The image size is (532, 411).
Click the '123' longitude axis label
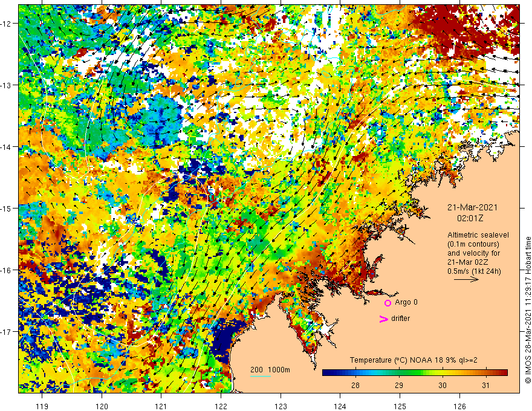coord(281,407)
